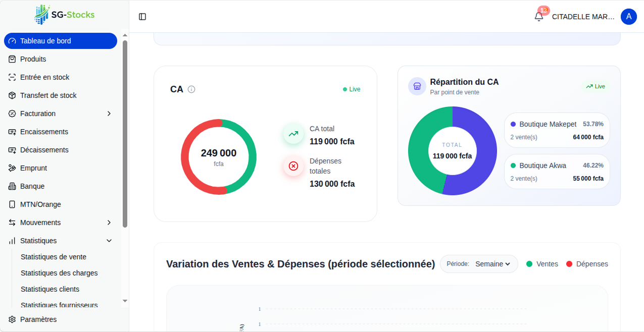Open the user avatar menu
Screen dimensions: 644x332
[x=629, y=17]
